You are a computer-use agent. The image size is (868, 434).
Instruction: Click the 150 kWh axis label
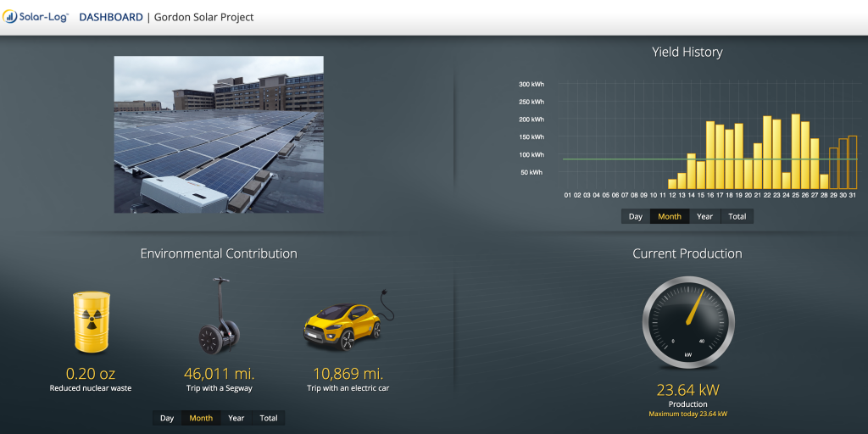(x=531, y=136)
